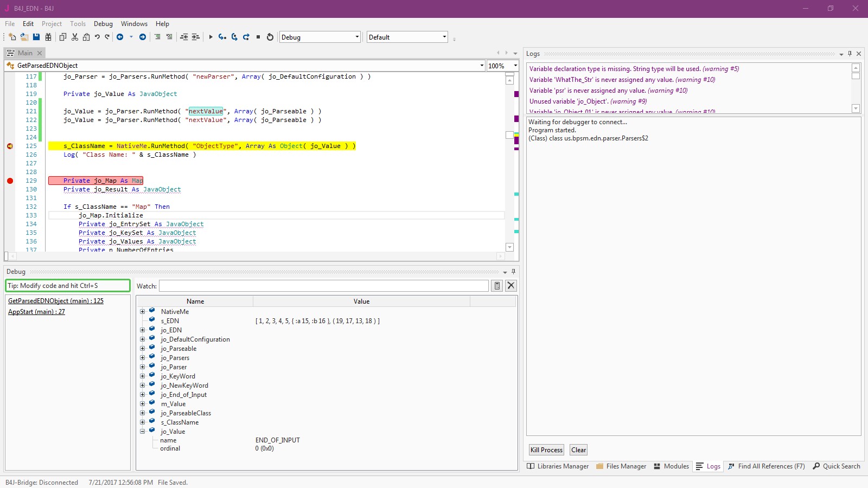Collapse the jo_Value tree node
This screenshot has width=868, height=488.
(143, 432)
